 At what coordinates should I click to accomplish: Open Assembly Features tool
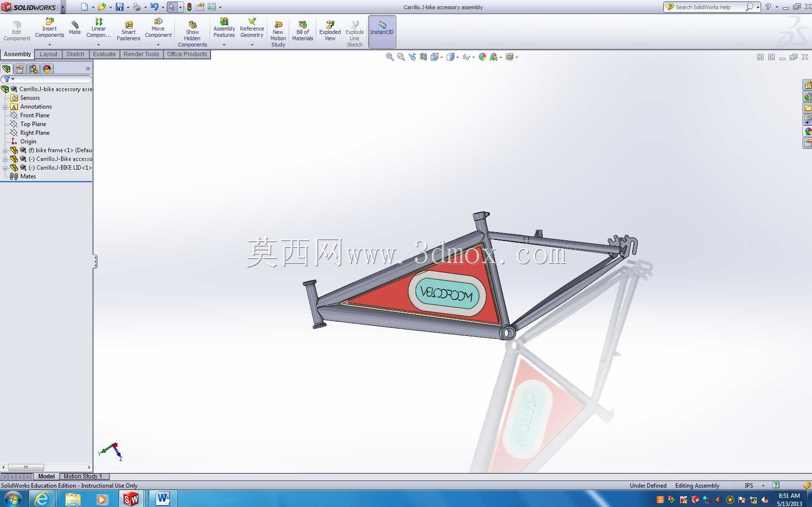click(x=224, y=29)
